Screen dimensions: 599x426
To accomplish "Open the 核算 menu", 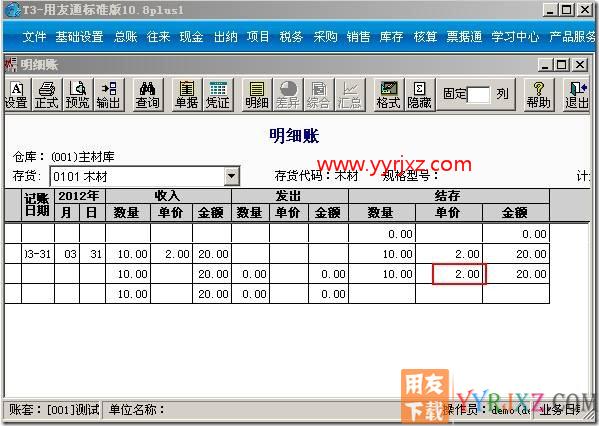I will (425, 37).
